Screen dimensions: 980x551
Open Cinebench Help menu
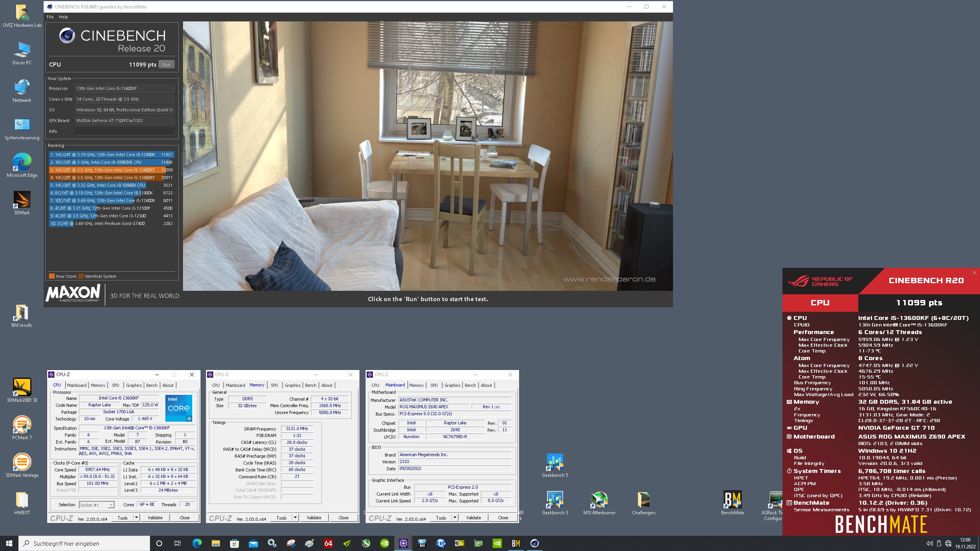[64, 17]
